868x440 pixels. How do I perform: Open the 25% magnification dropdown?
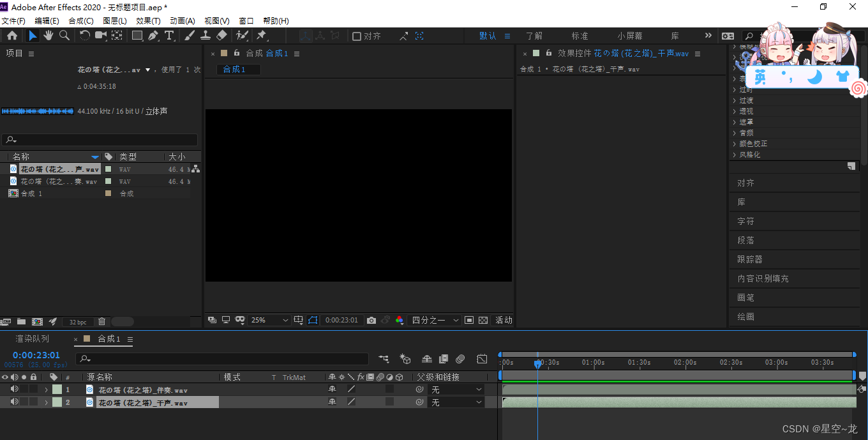(x=269, y=320)
